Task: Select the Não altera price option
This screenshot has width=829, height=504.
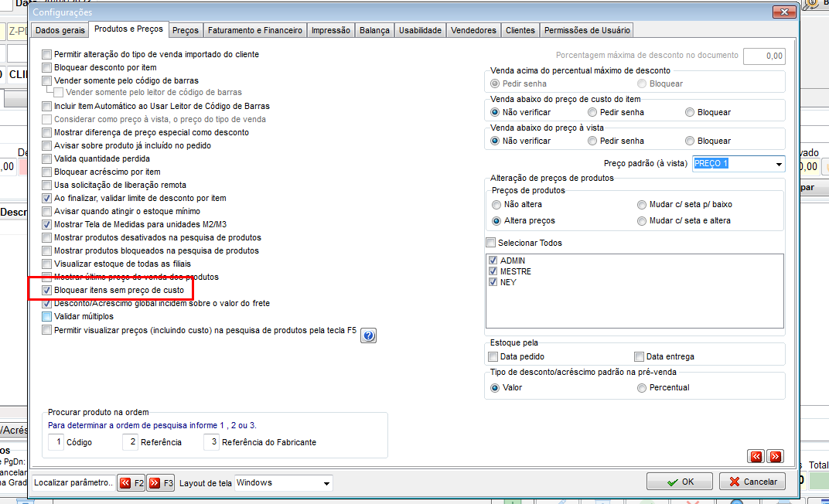Action: (496, 204)
